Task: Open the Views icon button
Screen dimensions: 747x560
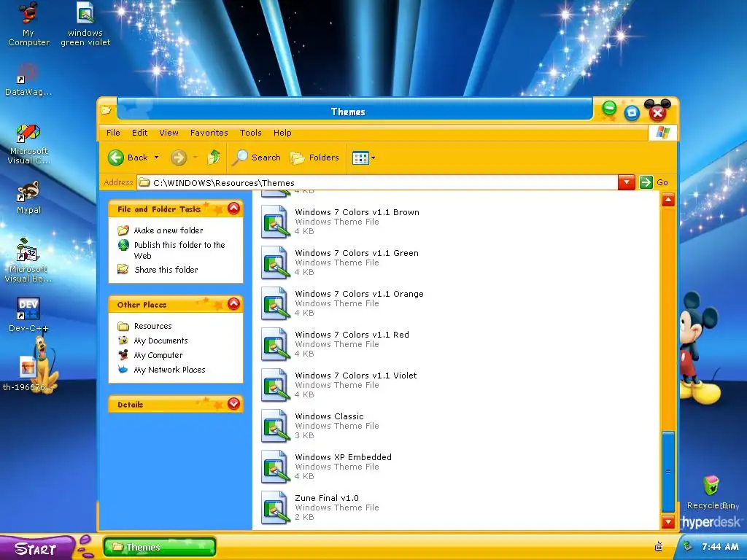Action: point(360,157)
